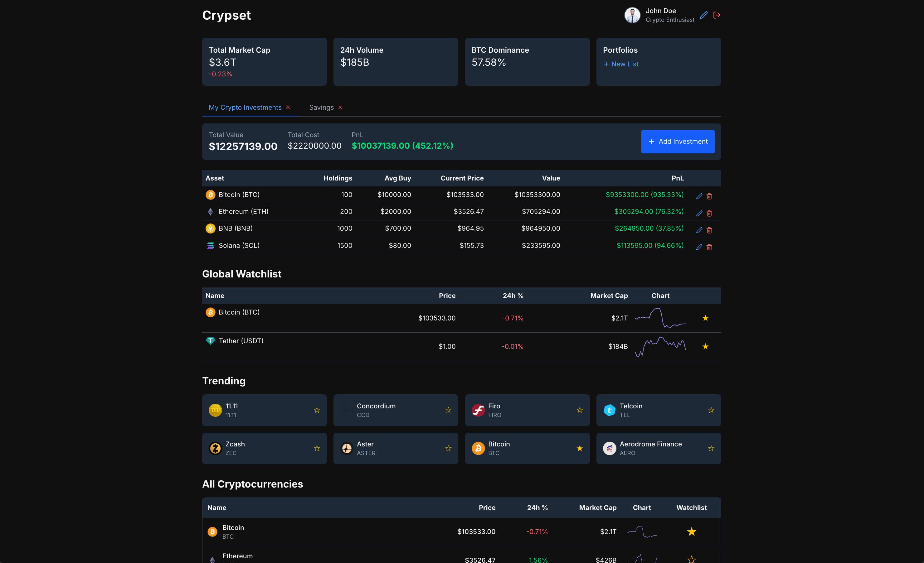Edit the Bitcoin investment entry
This screenshot has width=924, height=563.
point(699,196)
